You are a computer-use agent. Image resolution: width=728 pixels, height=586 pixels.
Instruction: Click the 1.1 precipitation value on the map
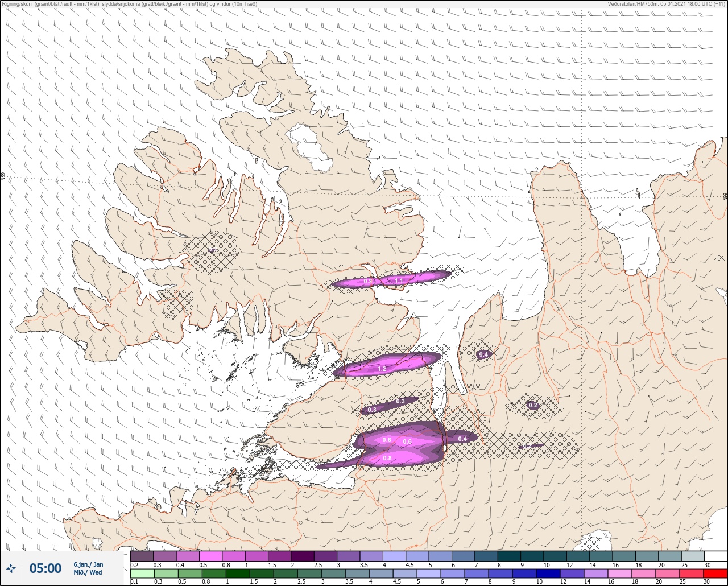399,280
